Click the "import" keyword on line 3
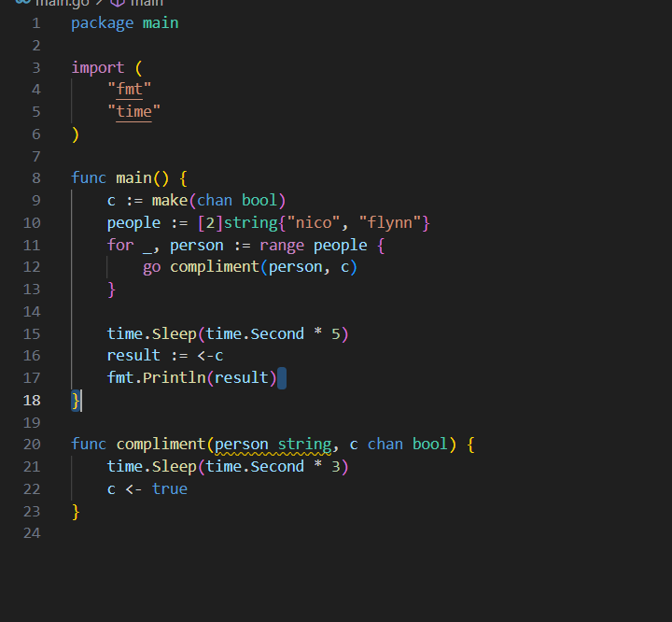The height and width of the screenshot is (622, 672). click(x=98, y=68)
